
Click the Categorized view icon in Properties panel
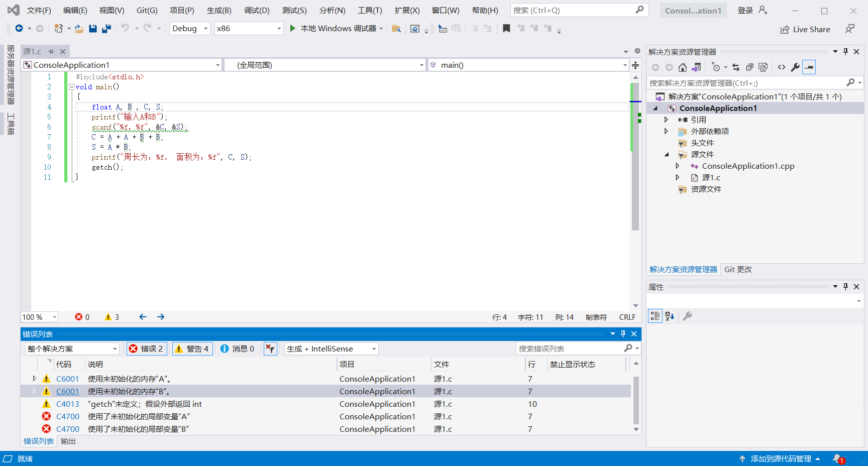pyautogui.click(x=655, y=316)
